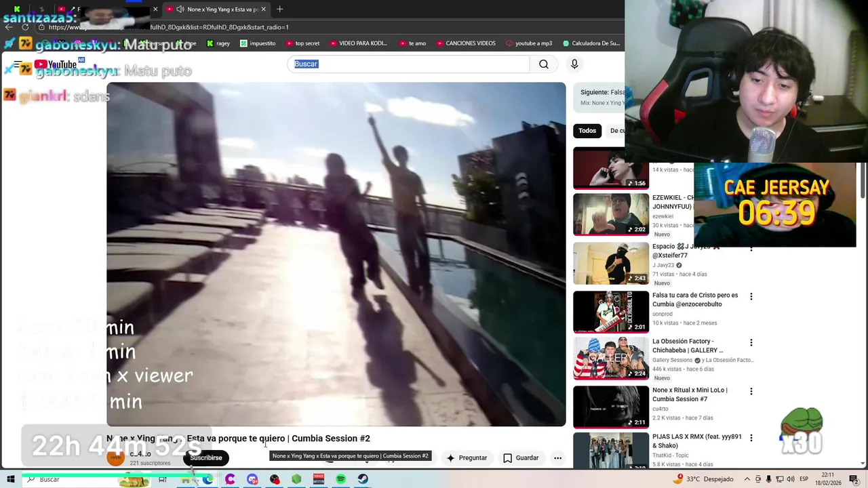Open Falsa tu cara de Cristo thumbnail
868x488 pixels.
click(611, 312)
